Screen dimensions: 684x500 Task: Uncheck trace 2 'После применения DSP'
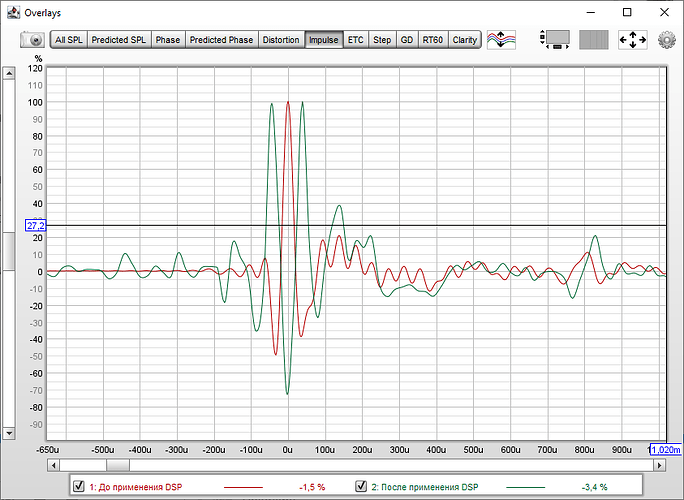coord(361,487)
